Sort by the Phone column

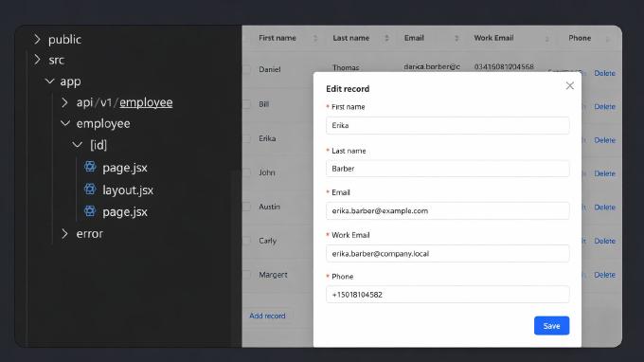pos(608,39)
